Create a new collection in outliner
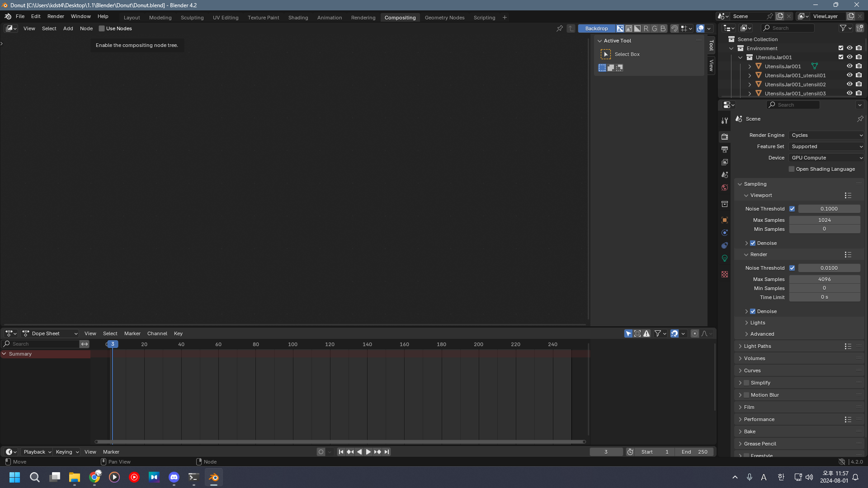 859,28
